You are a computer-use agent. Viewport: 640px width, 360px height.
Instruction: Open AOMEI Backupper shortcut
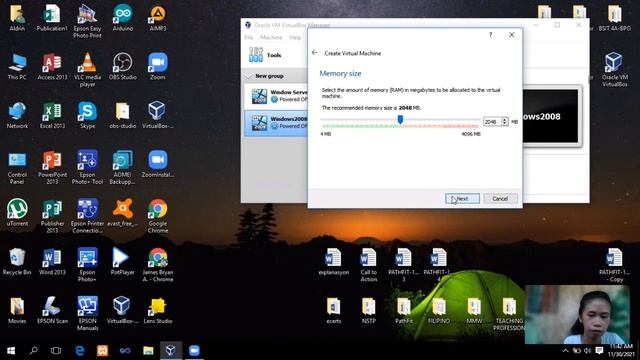122,168
